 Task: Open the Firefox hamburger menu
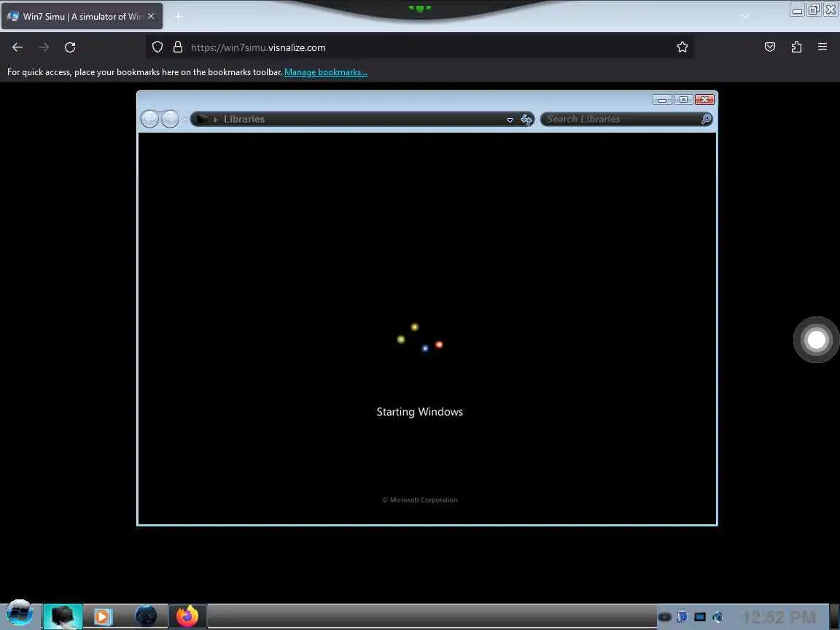pos(822,47)
